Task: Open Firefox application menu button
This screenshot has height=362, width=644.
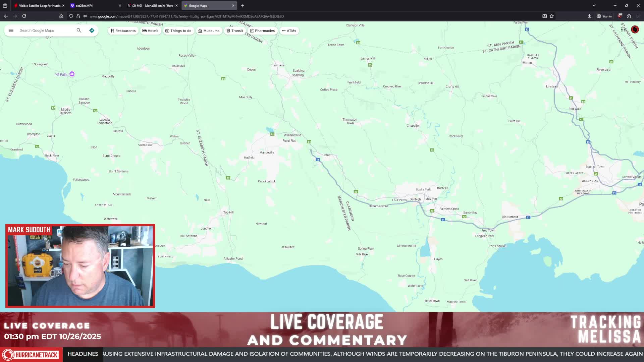Action: pyautogui.click(x=638, y=16)
